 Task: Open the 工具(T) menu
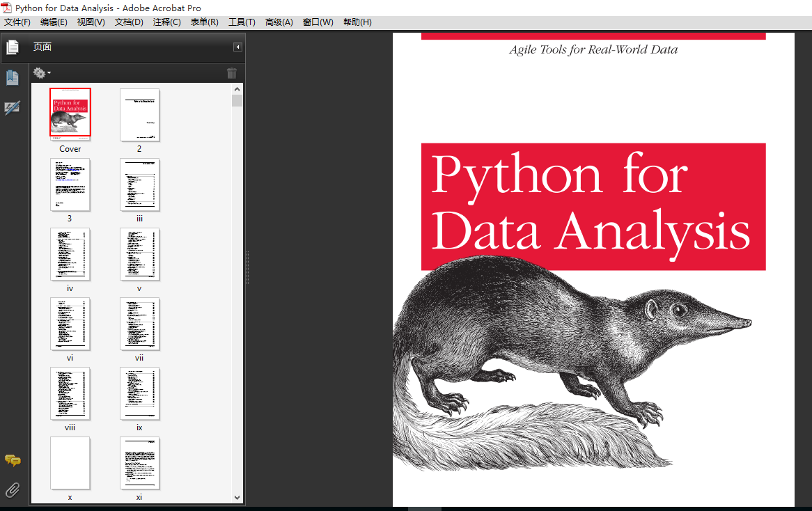click(x=242, y=22)
